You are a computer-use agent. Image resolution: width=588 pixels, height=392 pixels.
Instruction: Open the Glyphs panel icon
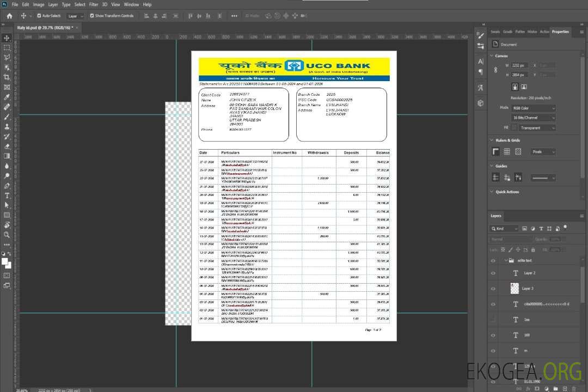click(x=481, y=88)
